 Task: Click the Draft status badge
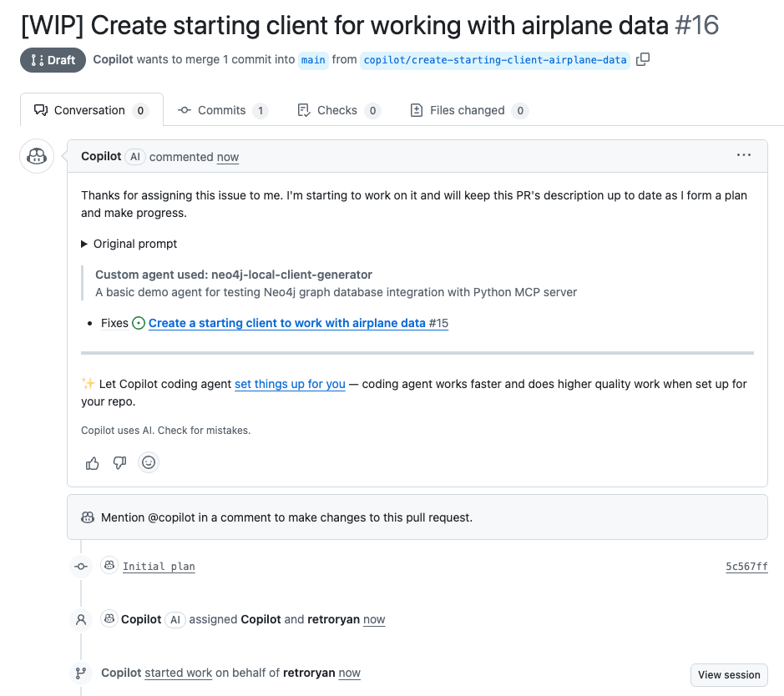pos(53,60)
